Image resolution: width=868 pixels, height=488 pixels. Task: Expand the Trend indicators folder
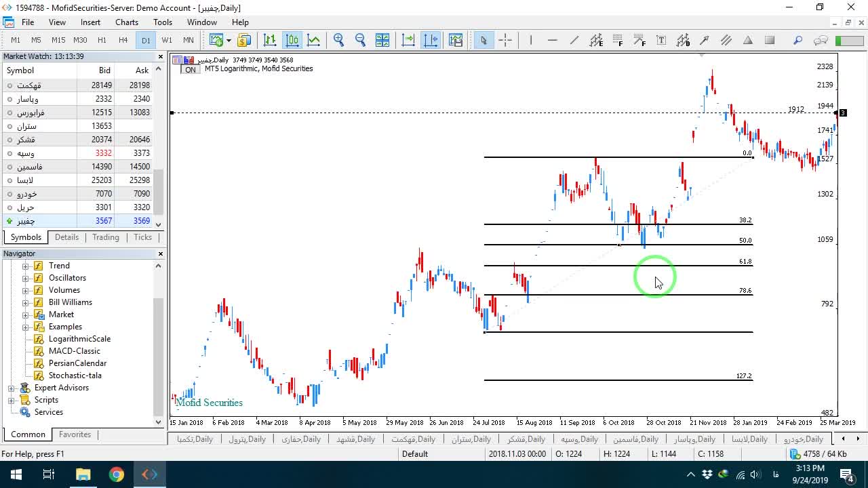(x=26, y=266)
